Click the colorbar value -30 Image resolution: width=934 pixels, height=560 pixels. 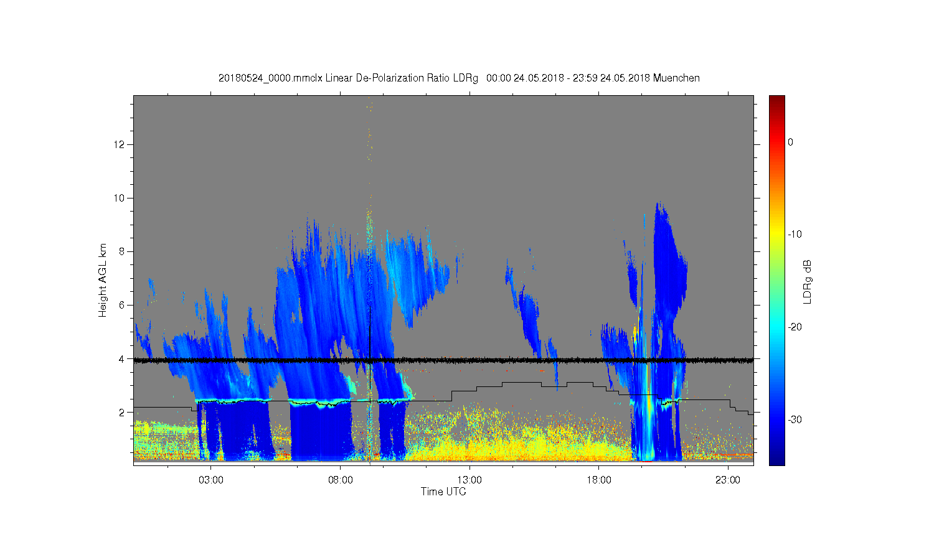[795, 420]
